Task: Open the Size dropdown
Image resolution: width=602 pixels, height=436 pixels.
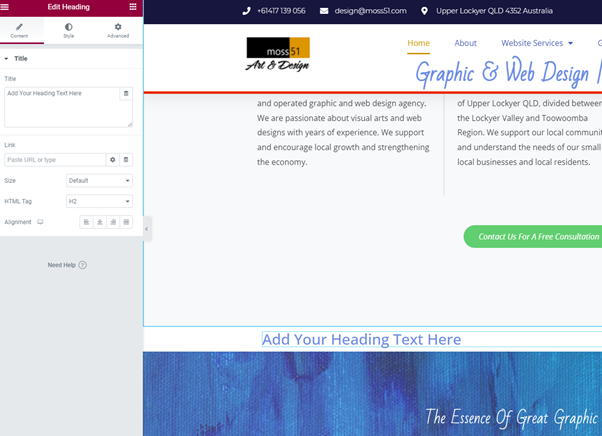Action: (99, 180)
